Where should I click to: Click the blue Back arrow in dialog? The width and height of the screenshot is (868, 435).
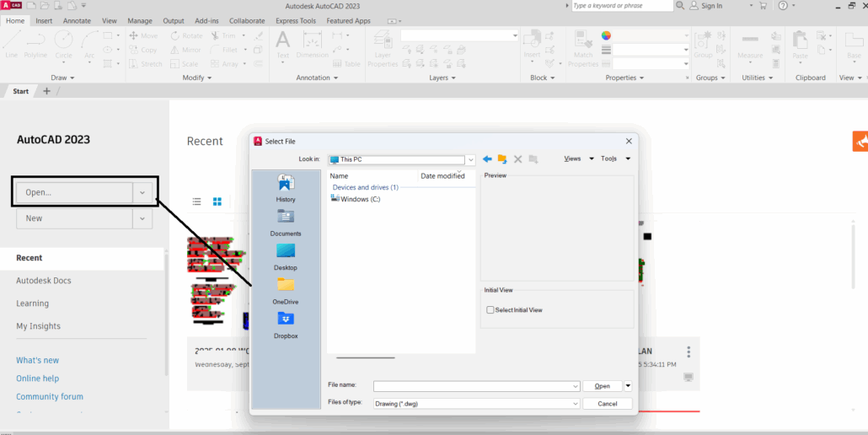[487, 158]
